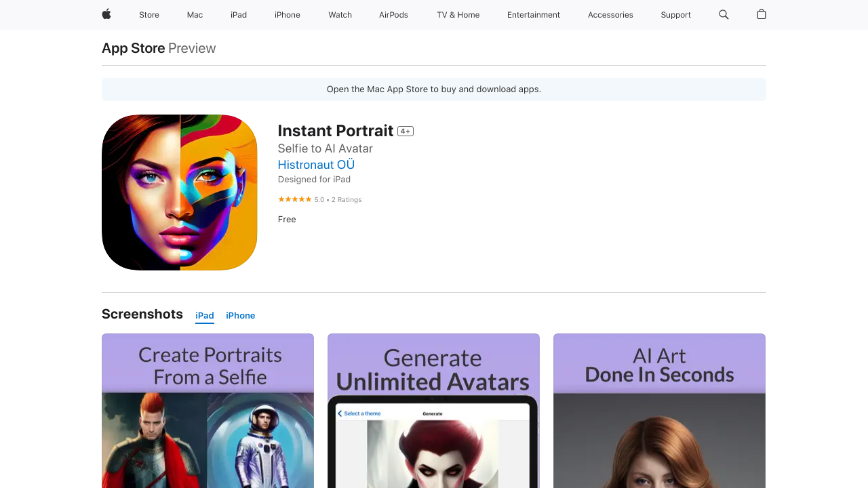Open the Generate Unlimited Avatars screenshot
Viewport: 868px width, 488px height.
(x=433, y=411)
